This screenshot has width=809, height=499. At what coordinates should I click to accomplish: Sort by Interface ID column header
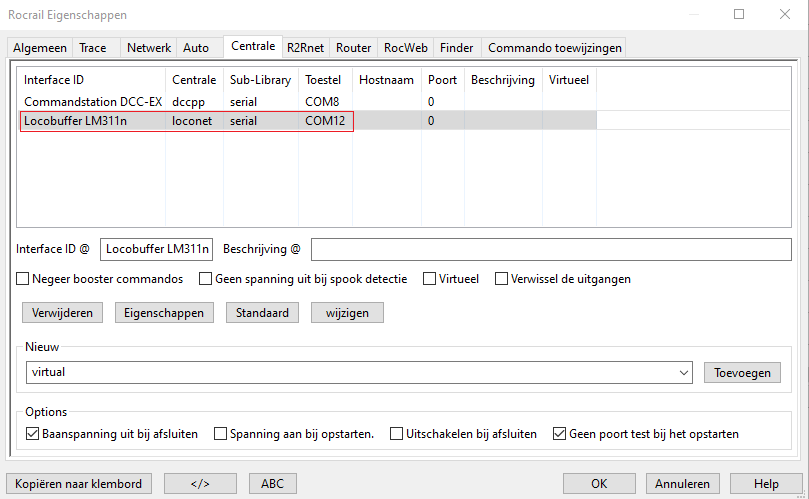point(54,80)
